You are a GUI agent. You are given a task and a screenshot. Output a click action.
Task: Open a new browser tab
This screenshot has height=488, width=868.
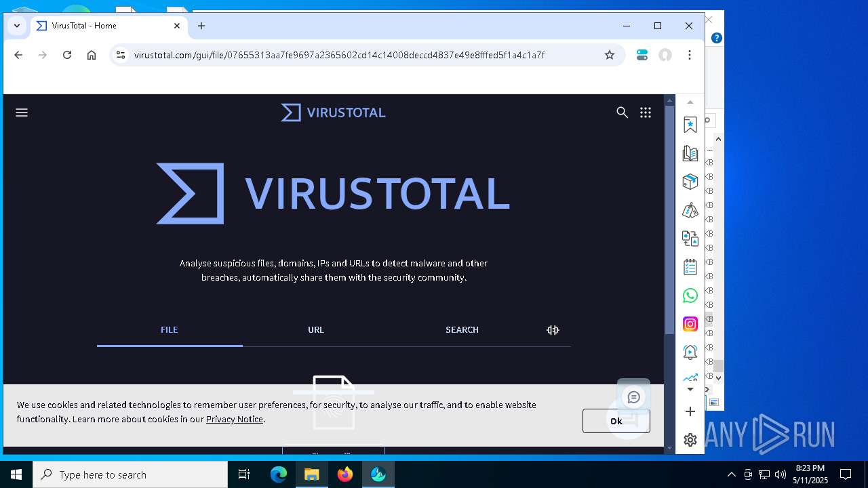pos(201,26)
